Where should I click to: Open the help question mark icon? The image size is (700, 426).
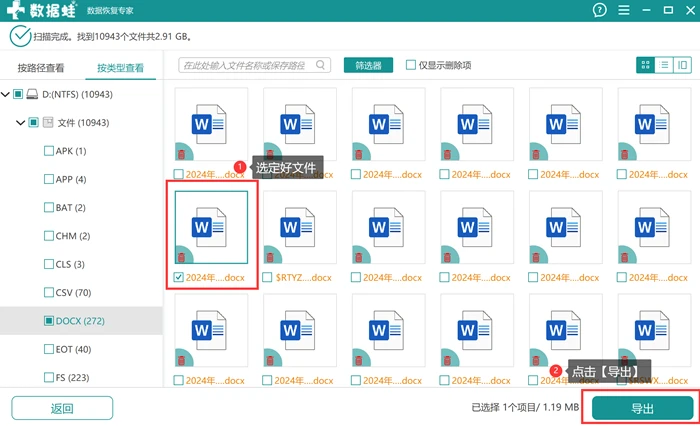click(x=600, y=10)
